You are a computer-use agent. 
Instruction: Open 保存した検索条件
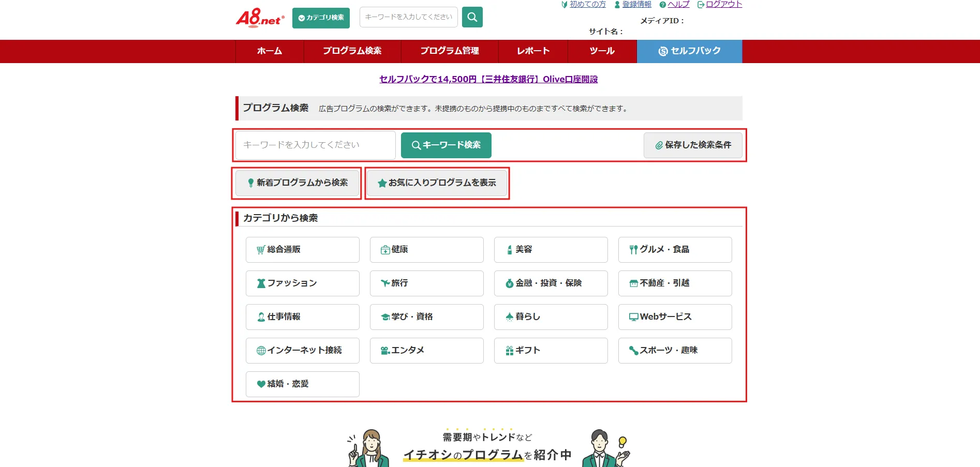(x=693, y=145)
